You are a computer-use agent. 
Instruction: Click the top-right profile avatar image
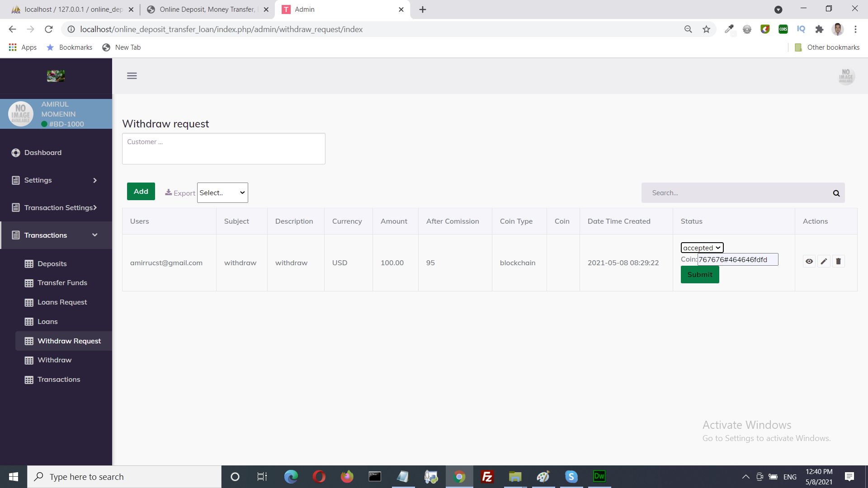(845, 76)
